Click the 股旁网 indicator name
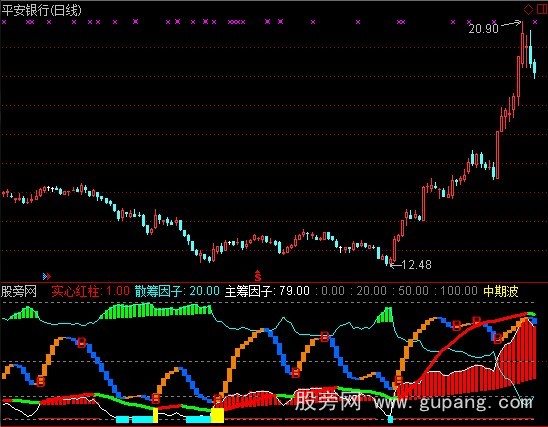Image resolution: width=548 pixels, height=427 pixels. point(19,291)
